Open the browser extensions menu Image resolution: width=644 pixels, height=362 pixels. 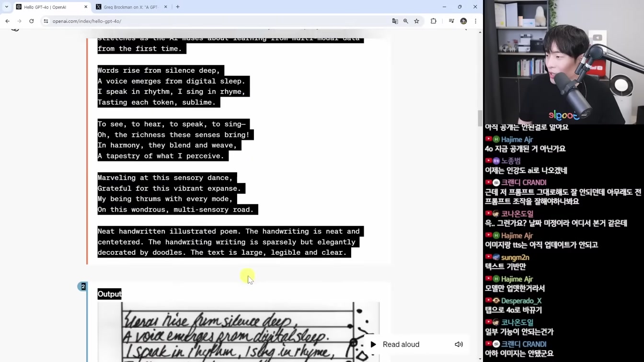(434, 21)
